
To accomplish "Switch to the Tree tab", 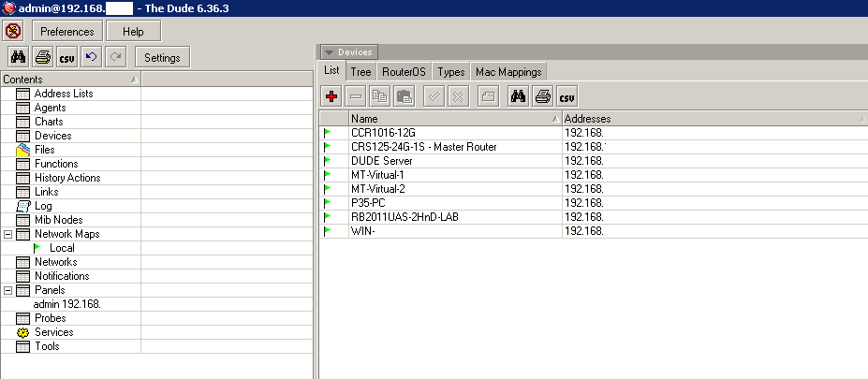I will point(360,72).
